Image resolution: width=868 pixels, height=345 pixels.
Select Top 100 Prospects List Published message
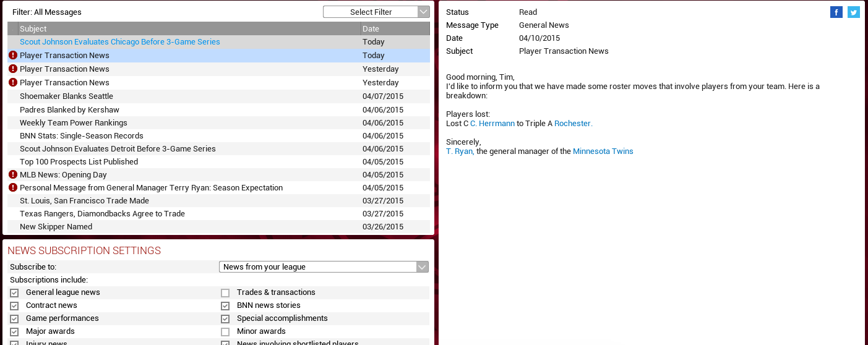[79, 162]
